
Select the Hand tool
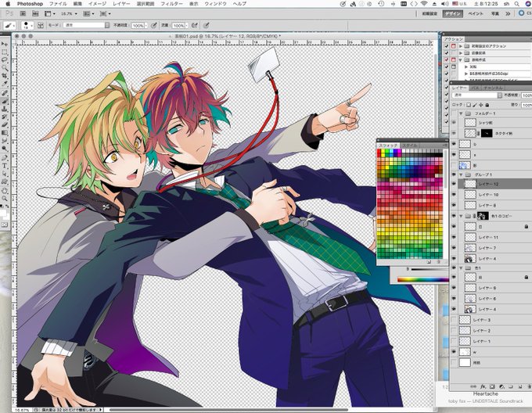point(5,191)
